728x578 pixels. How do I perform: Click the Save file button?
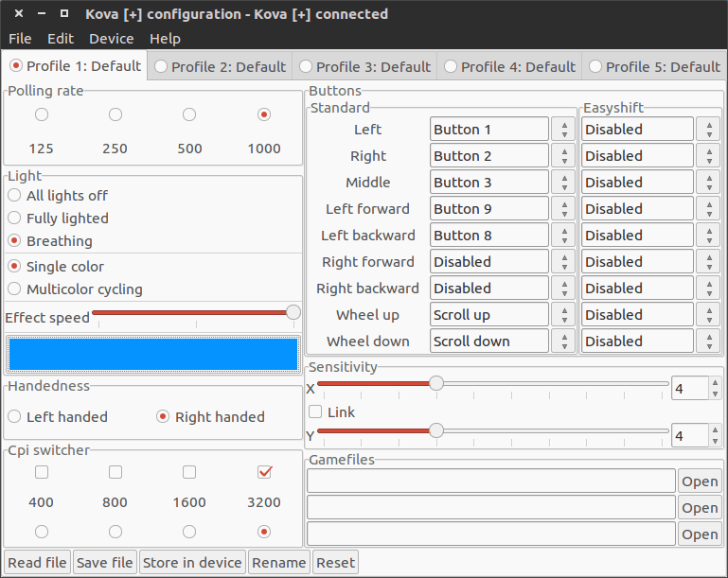(104, 563)
